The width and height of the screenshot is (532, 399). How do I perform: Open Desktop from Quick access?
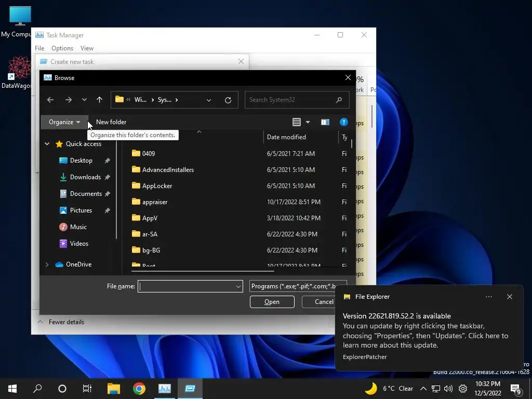[x=81, y=161]
